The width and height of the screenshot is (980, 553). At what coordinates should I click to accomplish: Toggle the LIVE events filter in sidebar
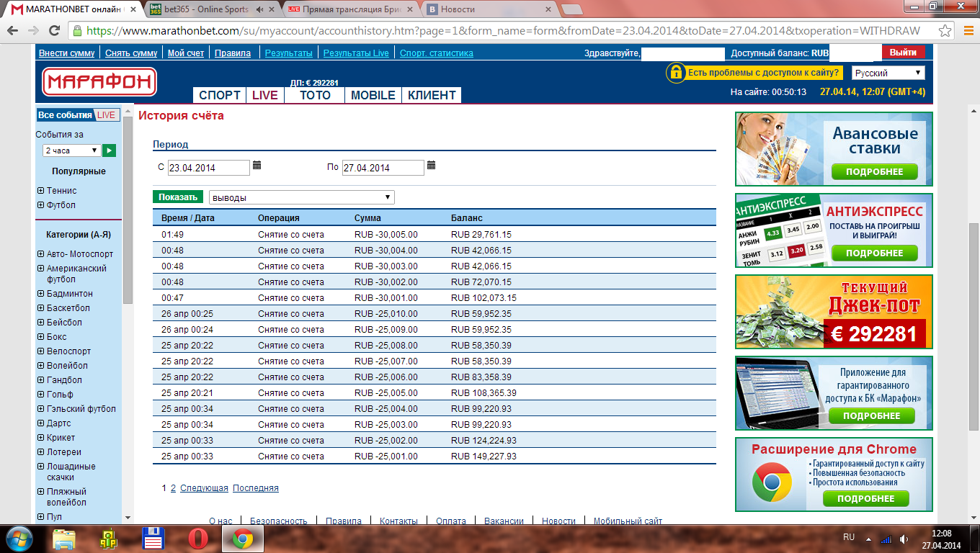click(107, 115)
